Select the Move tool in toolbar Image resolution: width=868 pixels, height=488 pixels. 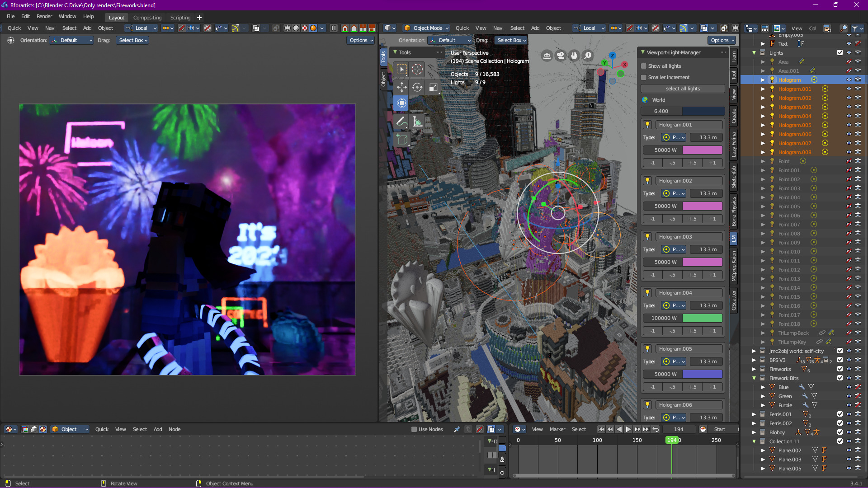[401, 87]
